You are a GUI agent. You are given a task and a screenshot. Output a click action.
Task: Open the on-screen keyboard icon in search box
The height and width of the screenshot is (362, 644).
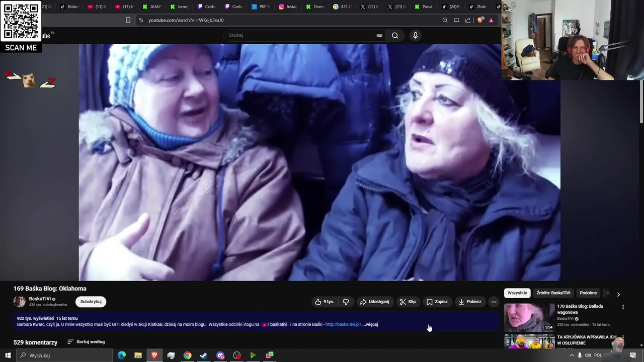click(x=379, y=35)
